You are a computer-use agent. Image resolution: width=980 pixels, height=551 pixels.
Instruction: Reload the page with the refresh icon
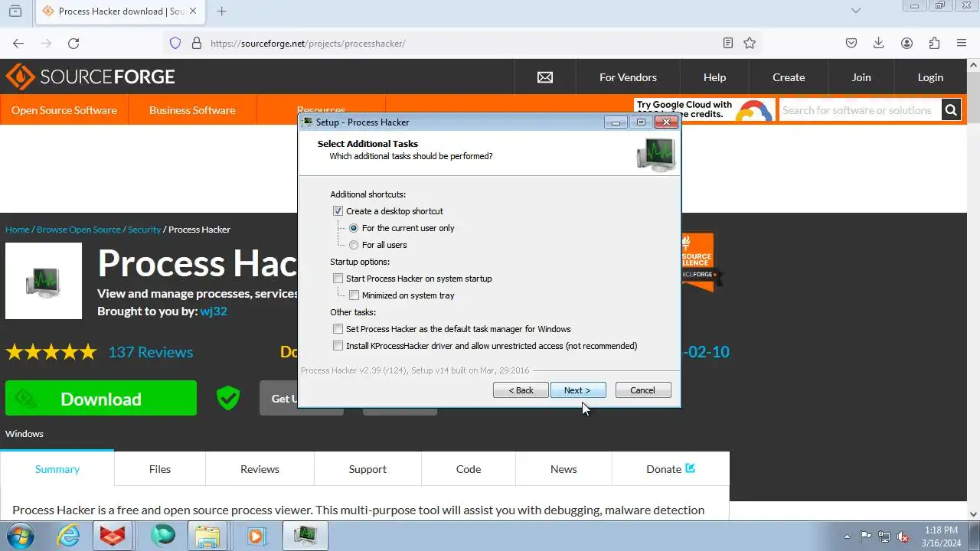pyautogui.click(x=73, y=44)
